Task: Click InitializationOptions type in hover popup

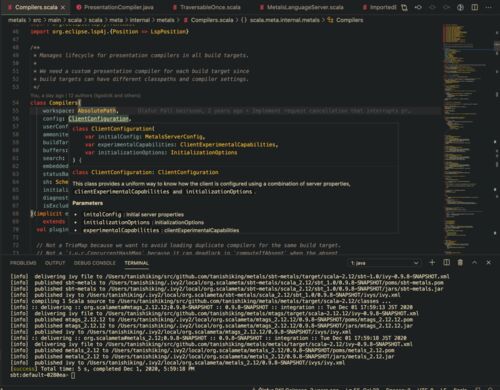Action: click(x=204, y=153)
